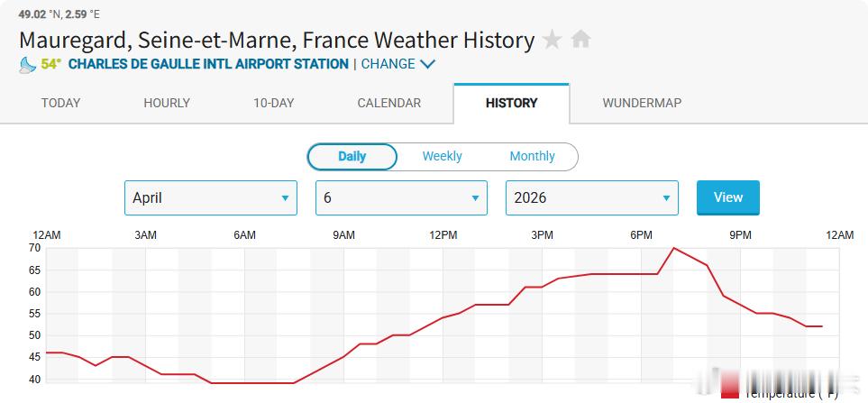Click temperature peak on chart line
Image resolution: width=868 pixels, height=403 pixels.
(x=674, y=248)
